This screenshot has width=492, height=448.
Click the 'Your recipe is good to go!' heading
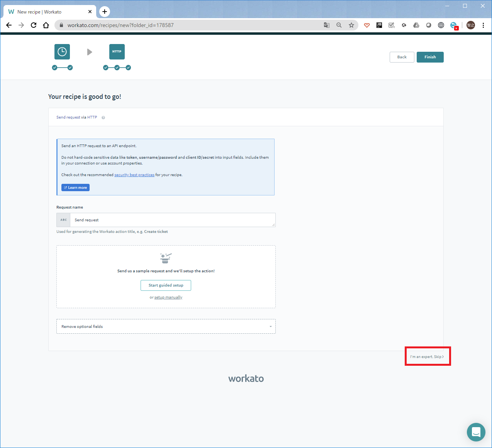tap(85, 97)
